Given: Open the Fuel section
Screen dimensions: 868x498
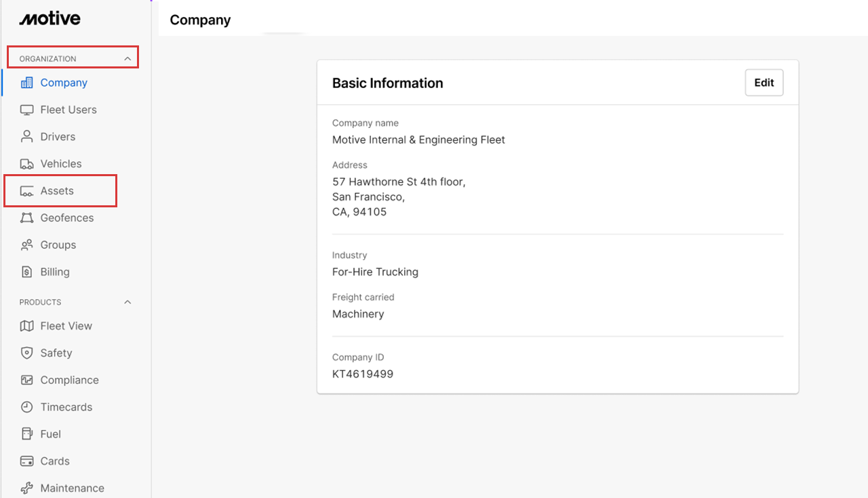Looking at the screenshot, I should click(51, 434).
